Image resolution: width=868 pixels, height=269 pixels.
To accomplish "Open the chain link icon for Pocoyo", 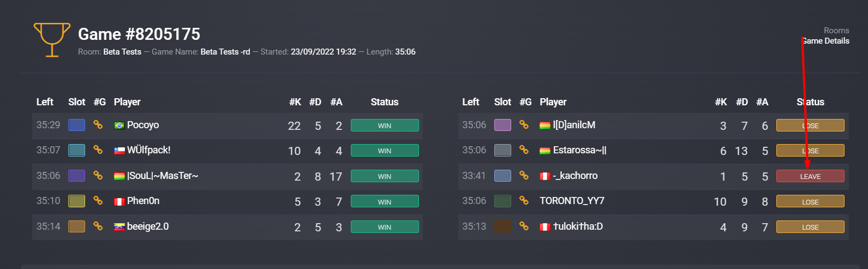I will pos(98,125).
